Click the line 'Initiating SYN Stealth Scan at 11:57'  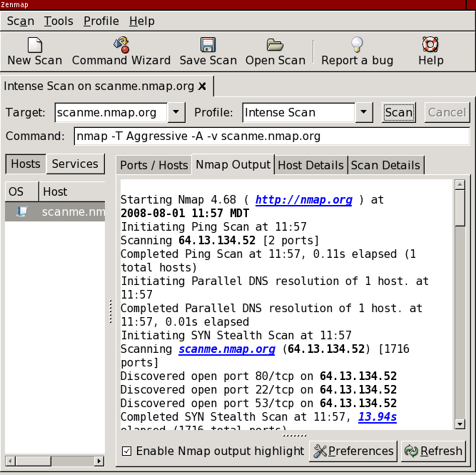coord(236,336)
